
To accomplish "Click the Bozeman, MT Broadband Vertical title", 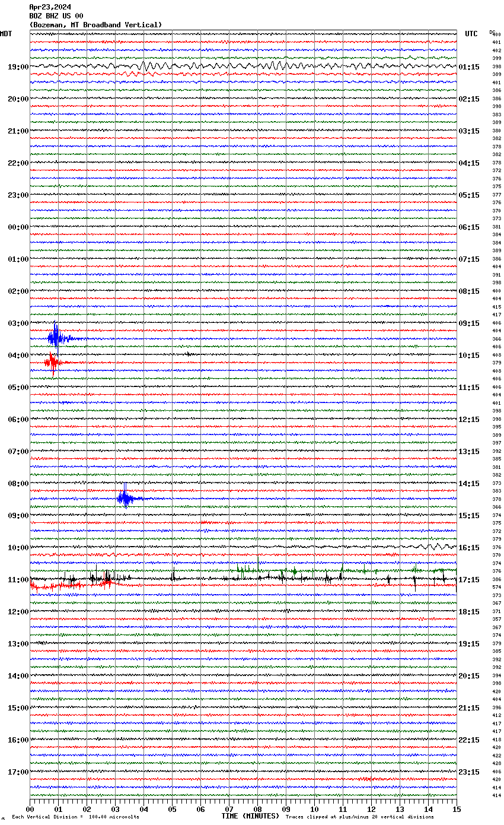I will tap(95, 25).
